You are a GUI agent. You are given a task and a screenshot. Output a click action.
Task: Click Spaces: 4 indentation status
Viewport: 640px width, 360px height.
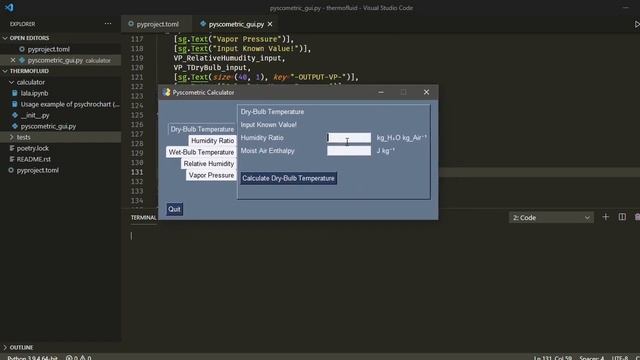[591, 358]
